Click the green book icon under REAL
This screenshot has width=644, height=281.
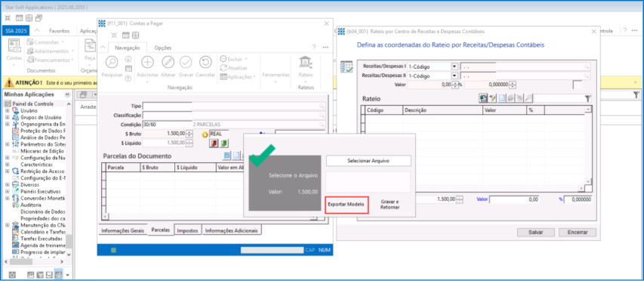click(223, 144)
